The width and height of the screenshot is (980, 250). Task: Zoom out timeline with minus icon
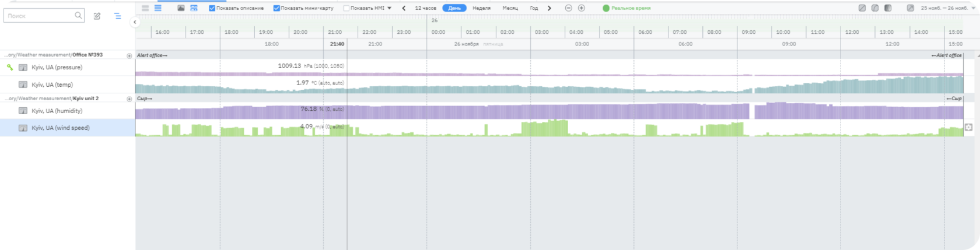pos(569,8)
